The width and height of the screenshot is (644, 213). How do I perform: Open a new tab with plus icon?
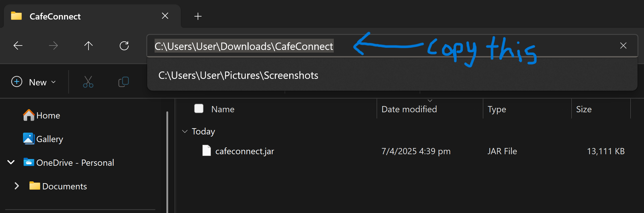tap(198, 16)
